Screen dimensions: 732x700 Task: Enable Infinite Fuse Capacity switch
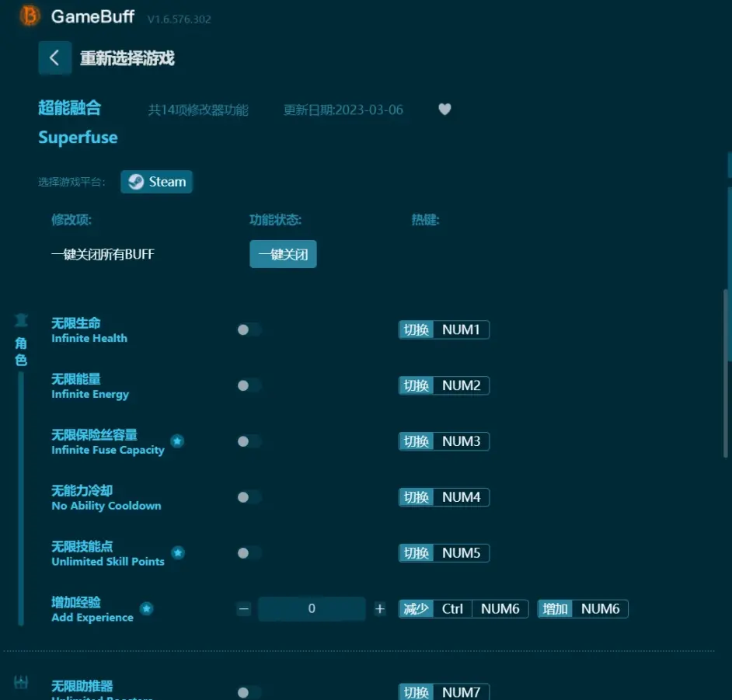[x=249, y=441]
